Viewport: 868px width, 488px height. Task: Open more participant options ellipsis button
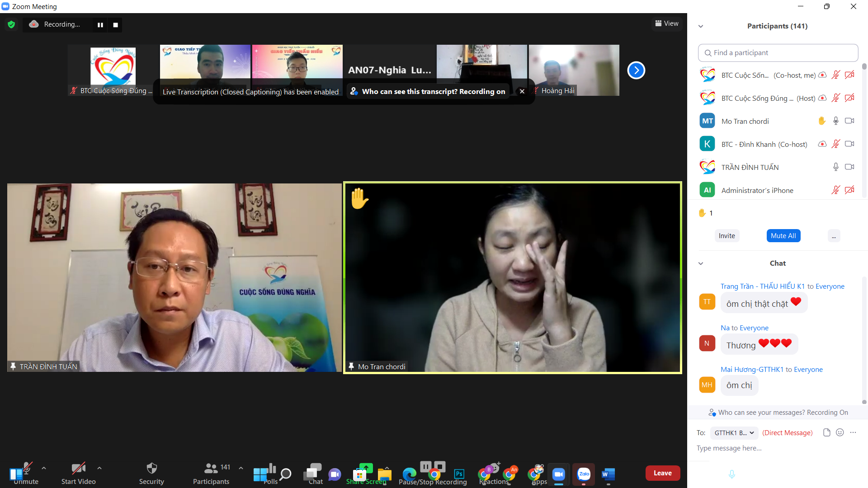(834, 236)
